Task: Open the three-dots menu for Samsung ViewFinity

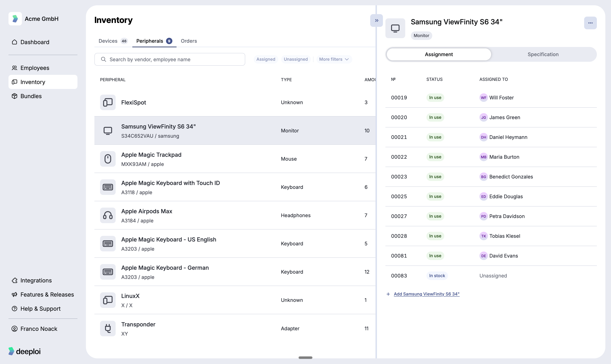Action: coord(590,23)
